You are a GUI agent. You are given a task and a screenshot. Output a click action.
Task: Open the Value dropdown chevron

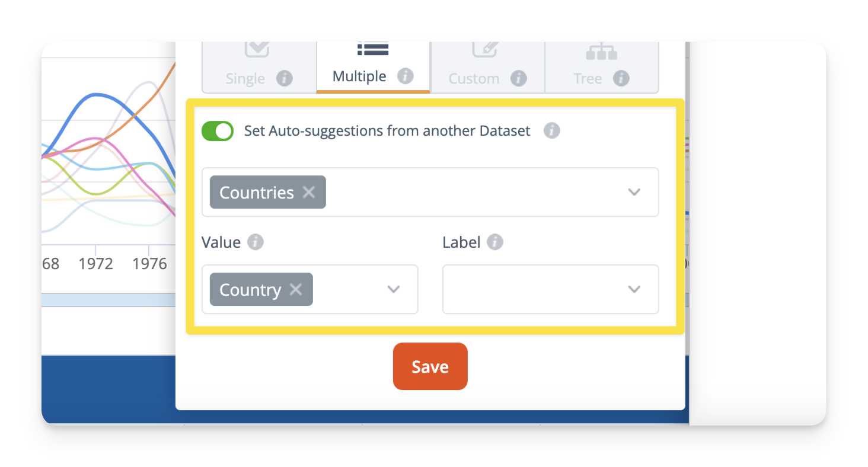point(394,289)
